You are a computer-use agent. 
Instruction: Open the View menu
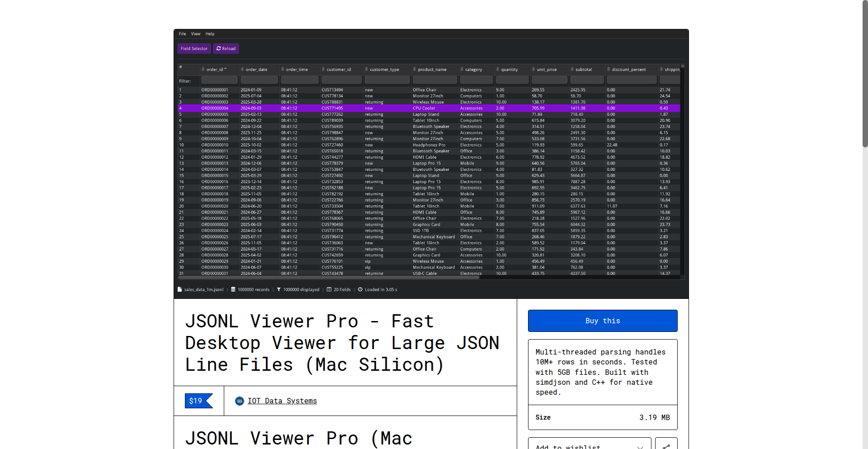click(x=196, y=33)
